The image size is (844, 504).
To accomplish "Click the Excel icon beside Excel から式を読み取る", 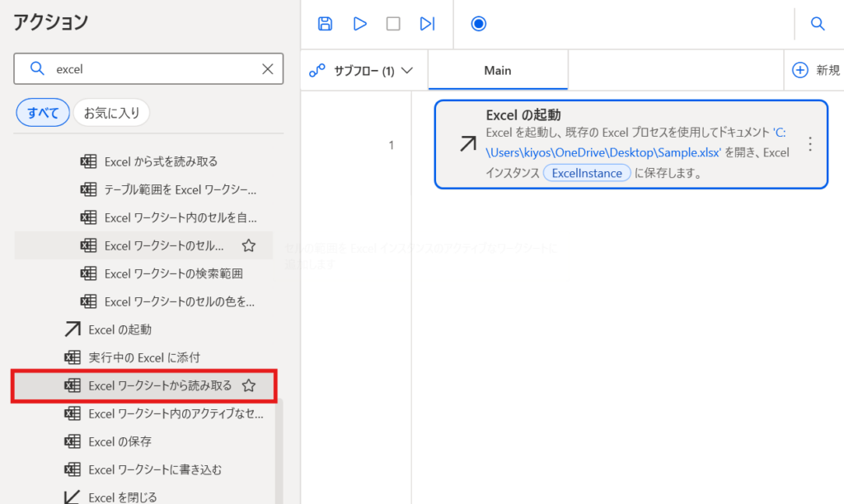I will point(88,161).
